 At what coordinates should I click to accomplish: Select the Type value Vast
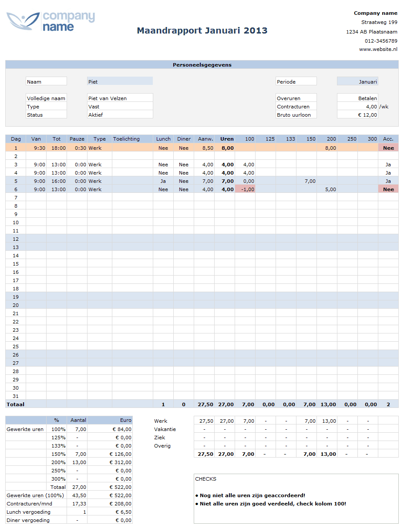click(x=120, y=106)
